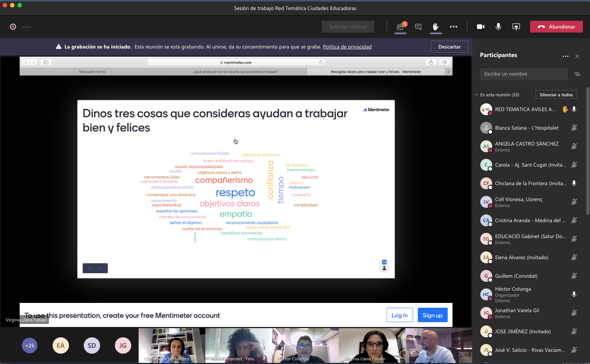The height and width of the screenshot is (364, 590).
Task: Open the Política de privacidad link
Action: point(347,47)
